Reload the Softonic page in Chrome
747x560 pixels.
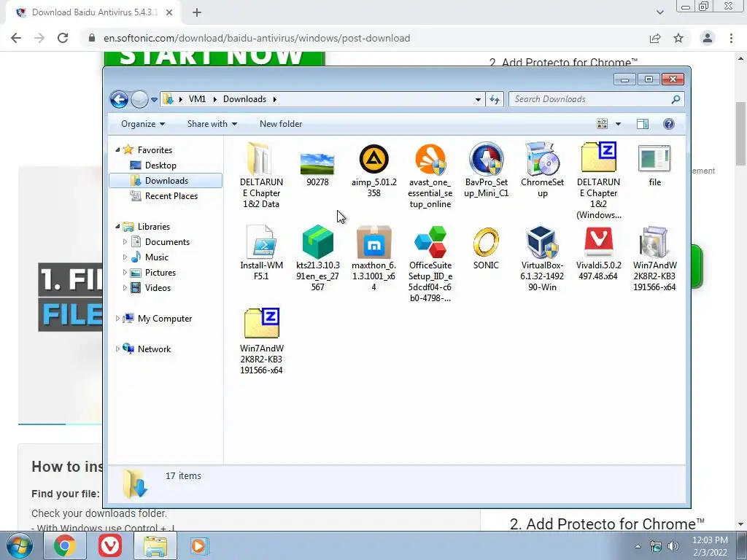pyautogui.click(x=63, y=38)
